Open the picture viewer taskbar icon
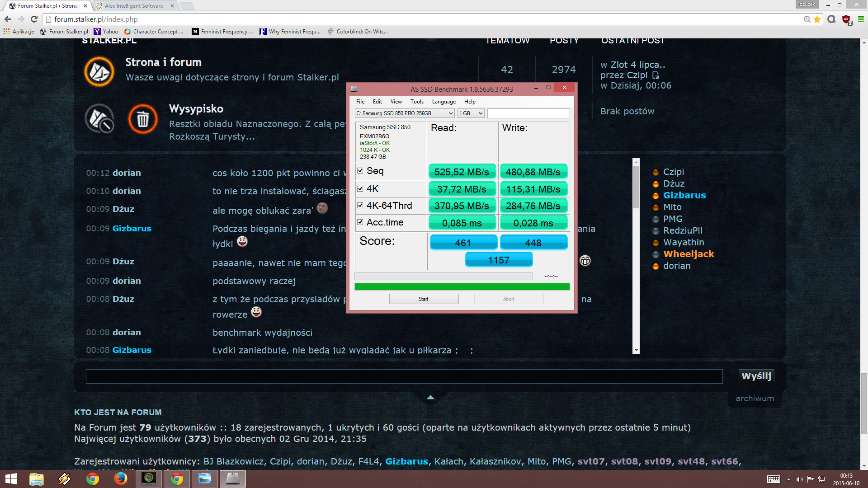 point(205,479)
